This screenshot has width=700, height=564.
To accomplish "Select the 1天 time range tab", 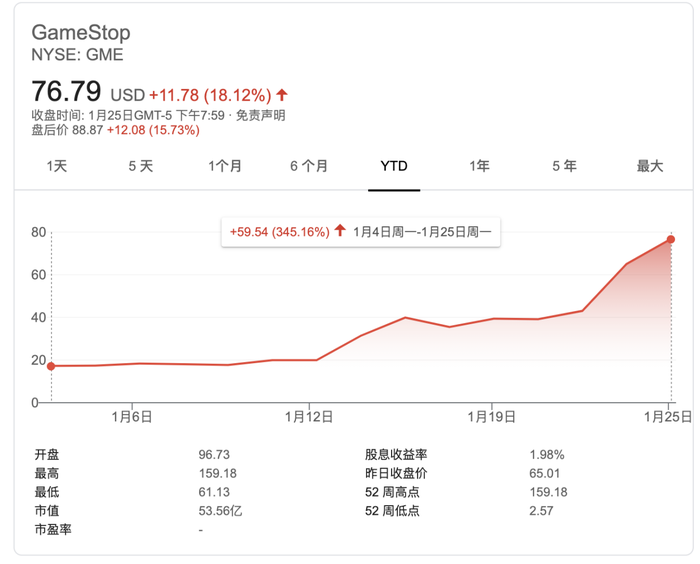I will coord(57,166).
